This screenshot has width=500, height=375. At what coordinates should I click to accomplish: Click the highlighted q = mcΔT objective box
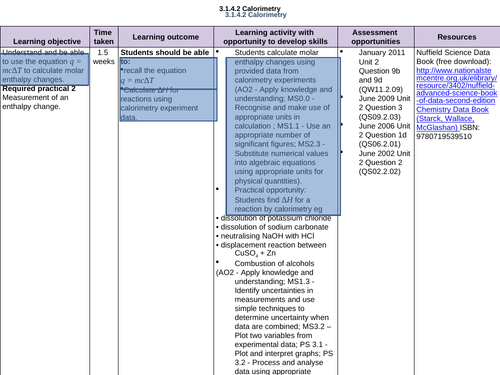44,69
